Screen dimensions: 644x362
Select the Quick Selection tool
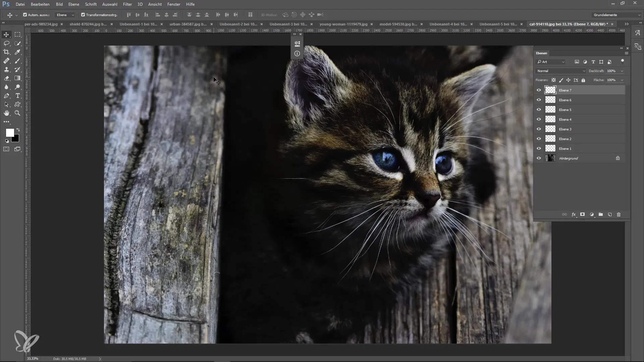[x=17, y=43]
